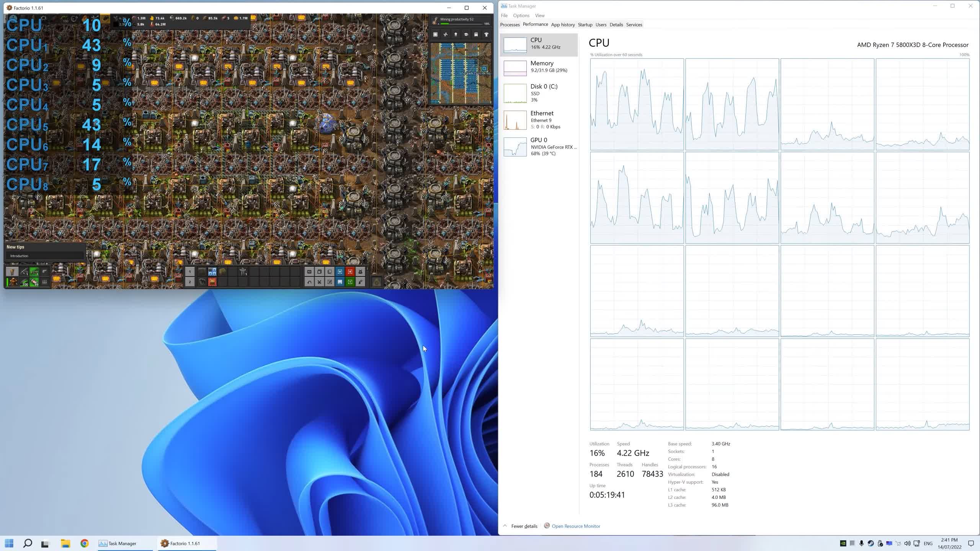
Task: Click the microphone tray icon
Action: pos(862,543)
